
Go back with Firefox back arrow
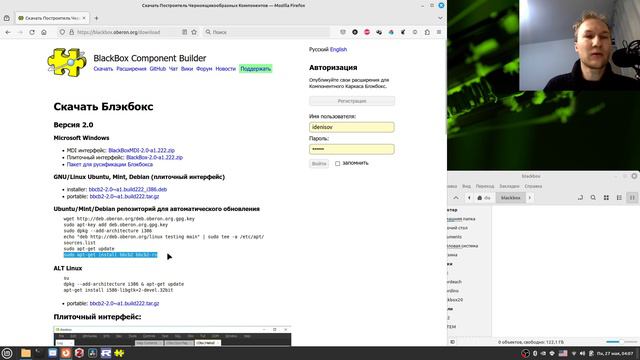[8, 32]
